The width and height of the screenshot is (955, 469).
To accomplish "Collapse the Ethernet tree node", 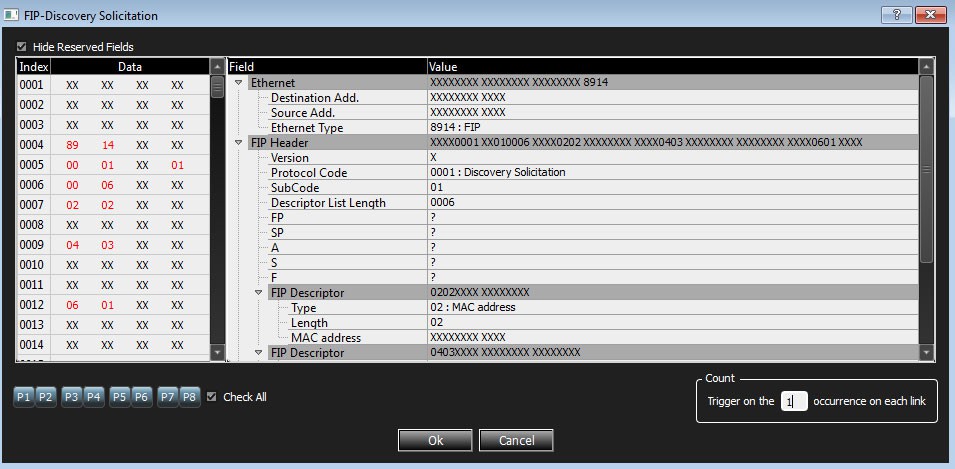I will [238, 83].
